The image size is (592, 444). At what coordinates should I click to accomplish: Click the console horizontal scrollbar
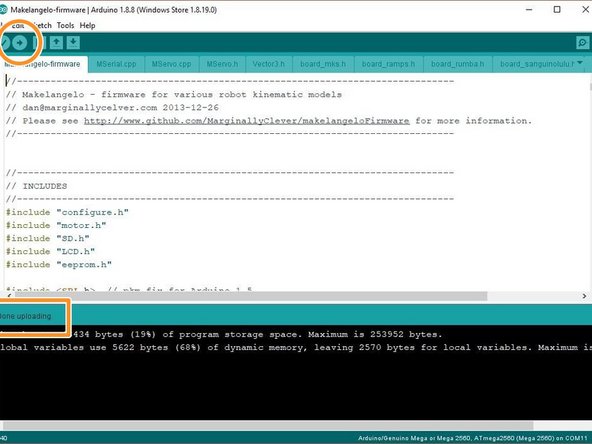pos(268,426)
